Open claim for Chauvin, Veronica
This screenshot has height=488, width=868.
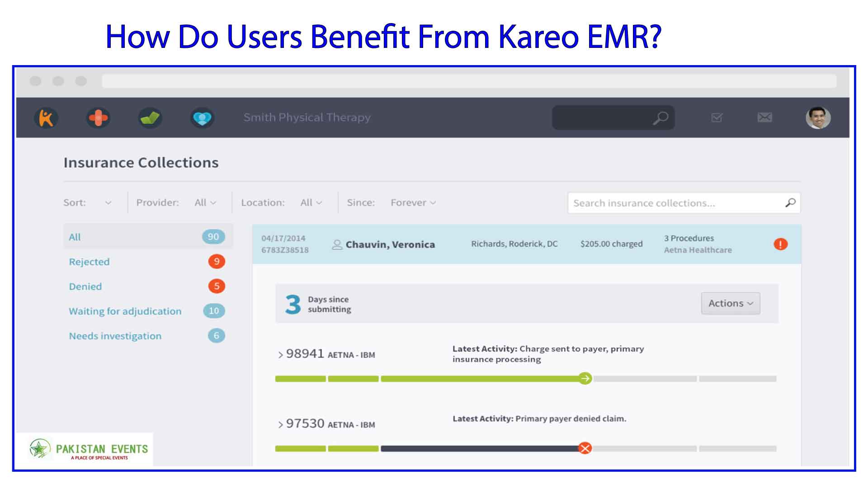pos(390,244)
